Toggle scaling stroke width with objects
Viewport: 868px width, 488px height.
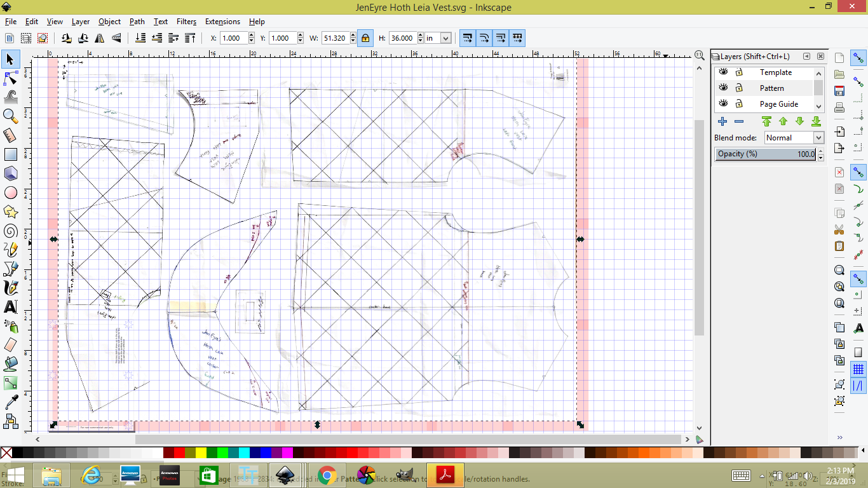click(x=468, y=38)
